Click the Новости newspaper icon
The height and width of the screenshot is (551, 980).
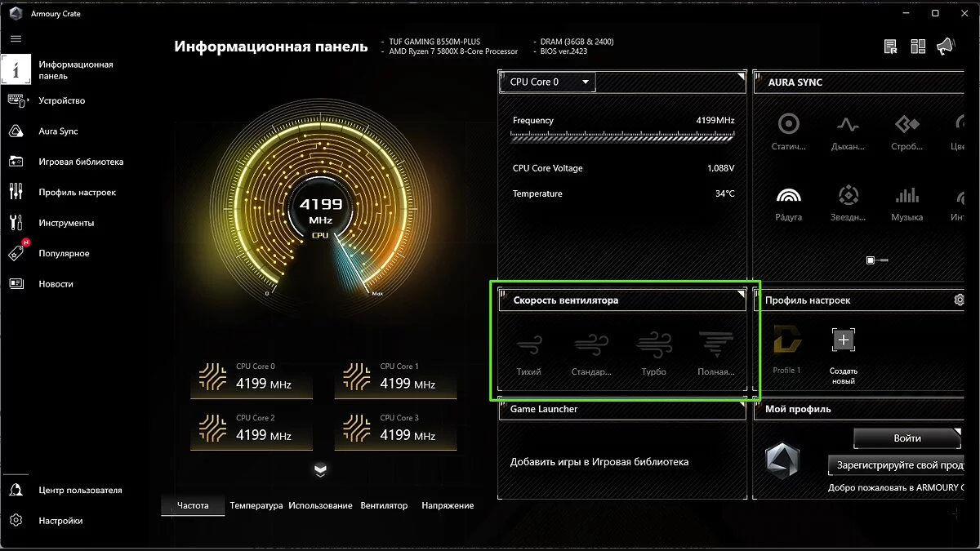16,284
